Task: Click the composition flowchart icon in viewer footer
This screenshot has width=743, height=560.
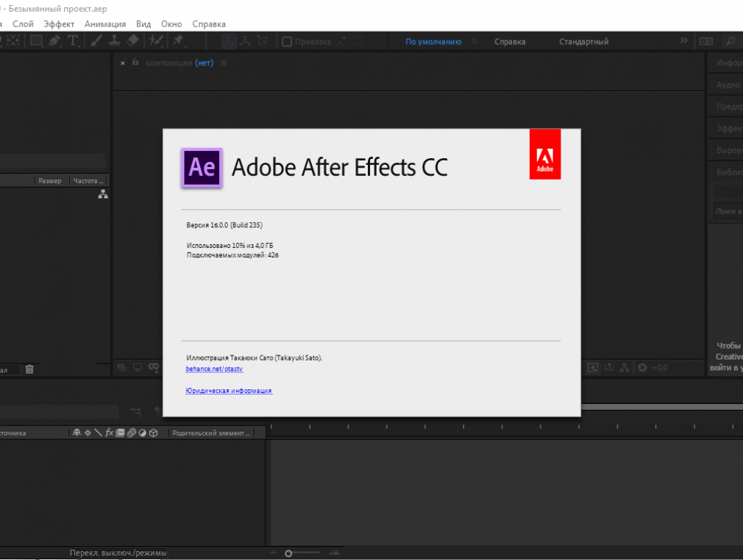Action: [x=625, y=367]
